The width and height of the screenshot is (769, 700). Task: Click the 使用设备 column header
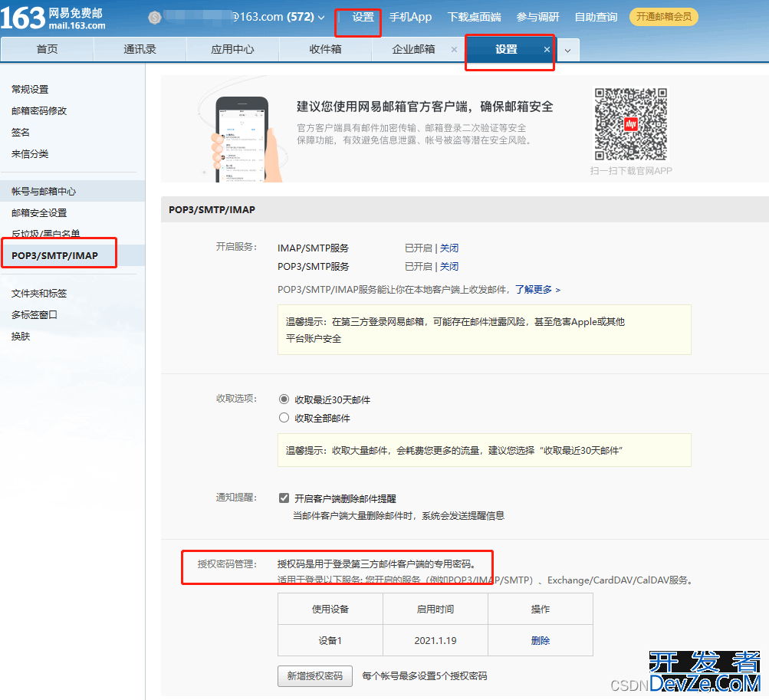(x=330, y=609)
